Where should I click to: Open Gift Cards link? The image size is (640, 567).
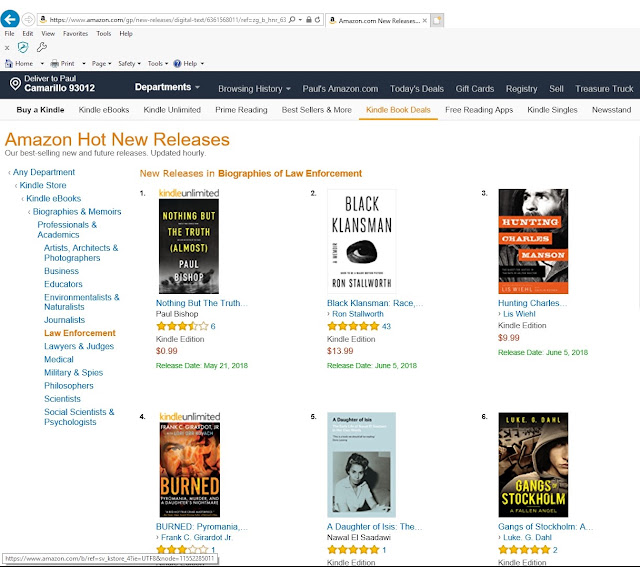pos(475,89)
